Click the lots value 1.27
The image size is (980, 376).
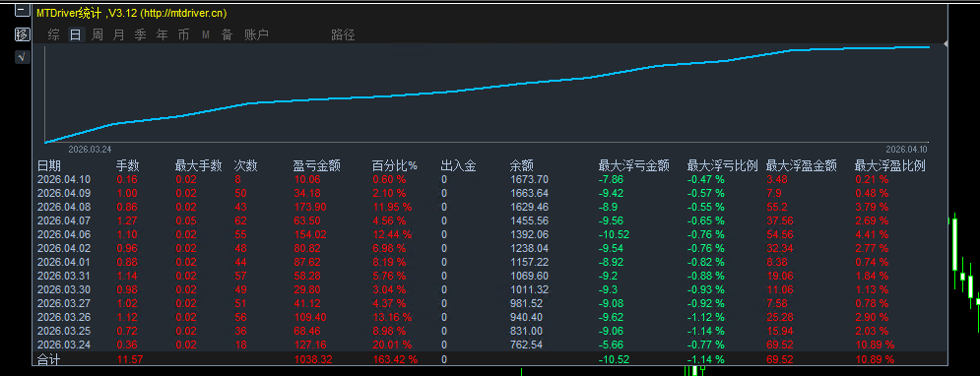[x=126, y=220]
